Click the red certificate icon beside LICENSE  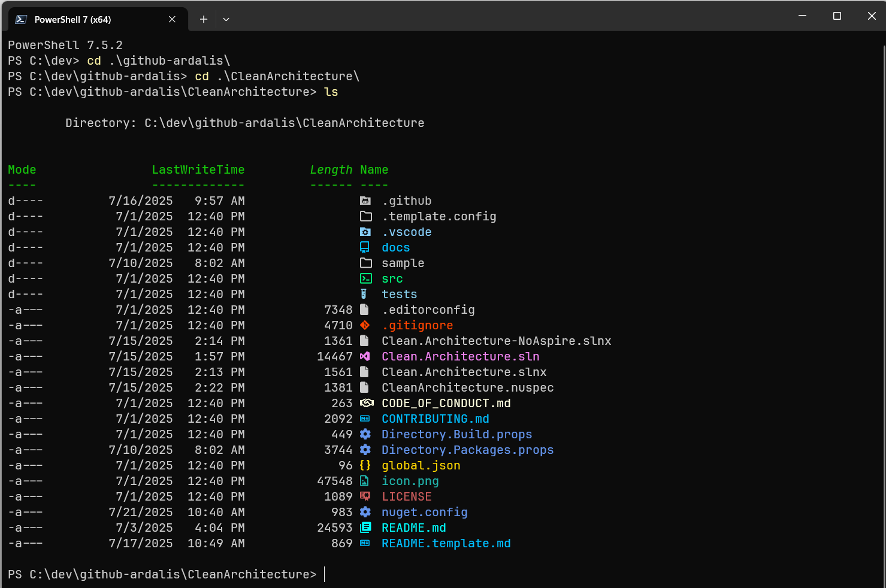[x=366, y=496]
